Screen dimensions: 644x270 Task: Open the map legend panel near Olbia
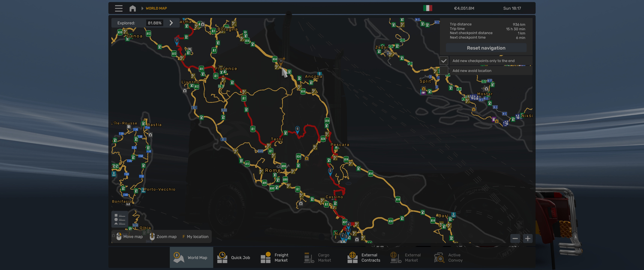point(120,219)
